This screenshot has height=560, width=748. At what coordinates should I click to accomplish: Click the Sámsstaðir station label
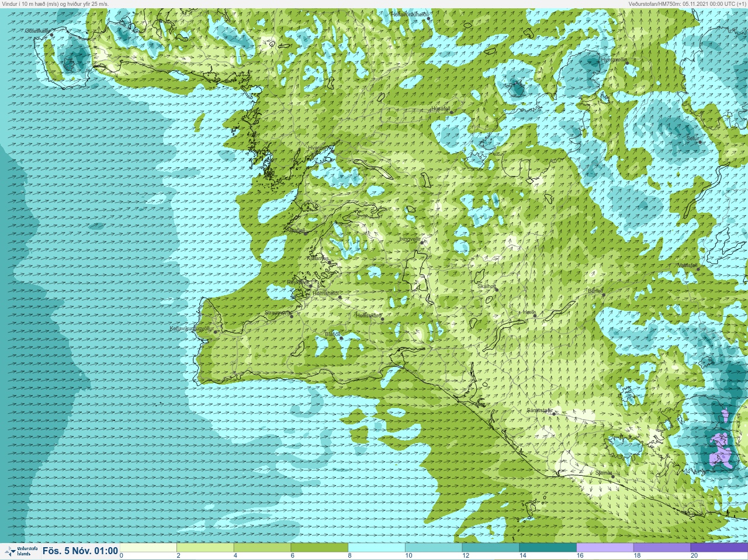point(540,410)
